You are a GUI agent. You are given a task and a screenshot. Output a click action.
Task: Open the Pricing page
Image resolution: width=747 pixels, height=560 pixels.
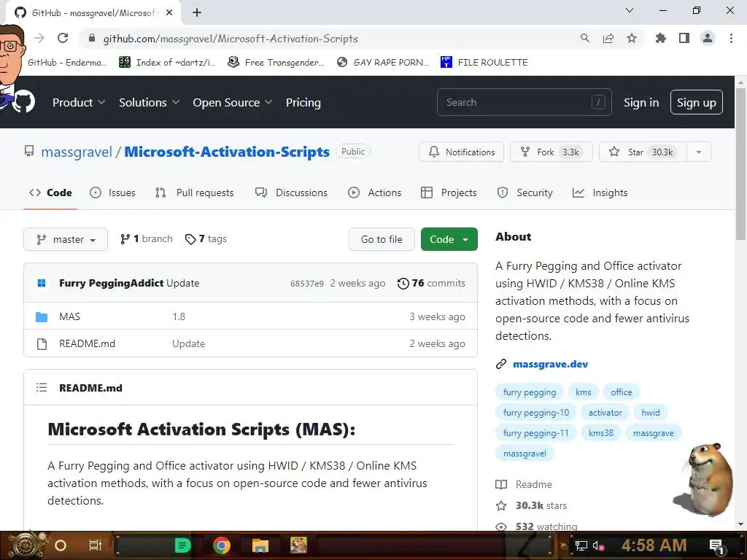click(303, 102)
